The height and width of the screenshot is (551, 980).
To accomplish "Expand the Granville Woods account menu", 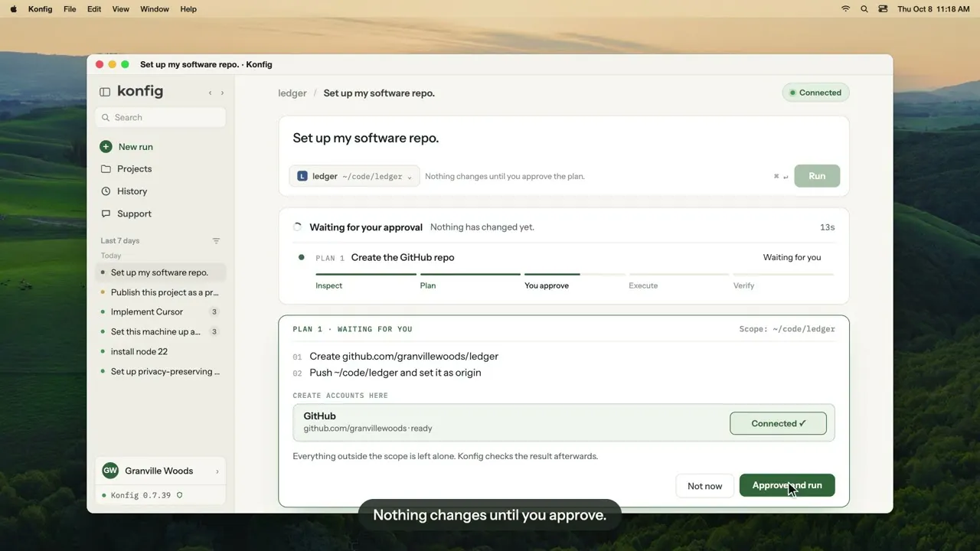I will (x=161, y=471).
